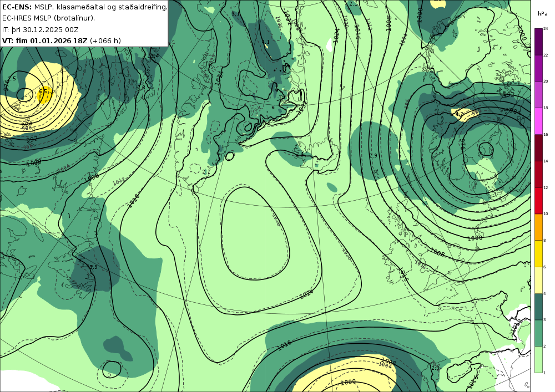Click the legend tick label '14'
This screenshot has height=392, width=555.
[x=546, y=161]
